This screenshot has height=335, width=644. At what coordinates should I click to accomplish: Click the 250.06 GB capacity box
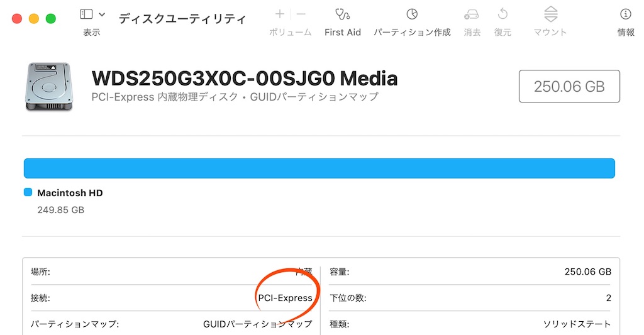click(x=569, y=86)
